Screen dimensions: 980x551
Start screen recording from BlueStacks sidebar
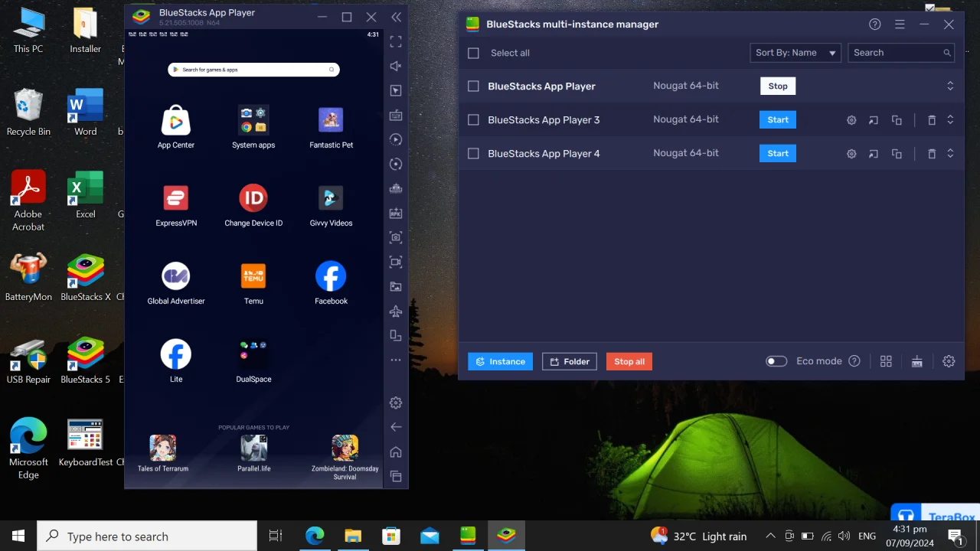[x=396, y=262]
